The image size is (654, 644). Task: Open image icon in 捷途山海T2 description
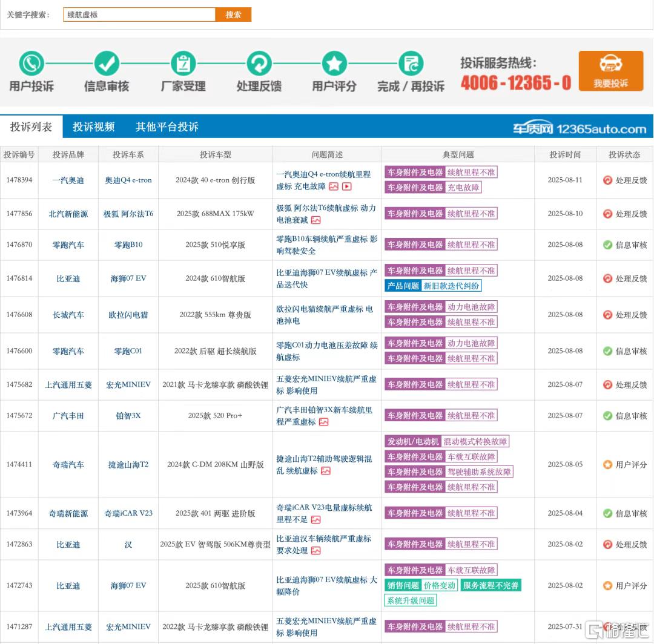[326, 471]
